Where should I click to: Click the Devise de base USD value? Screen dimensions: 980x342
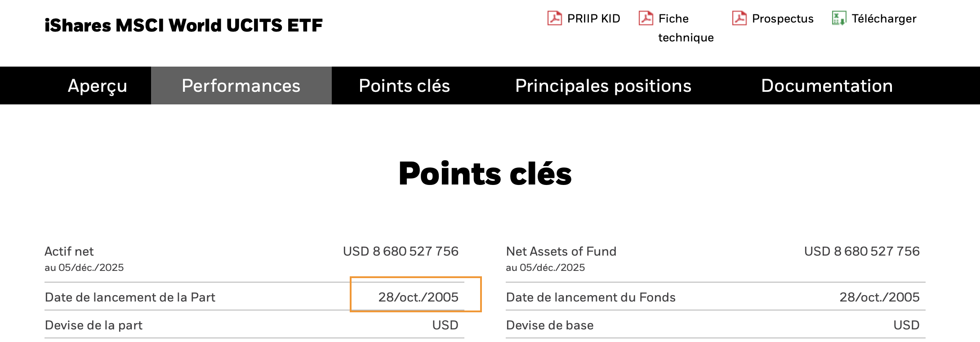[x=906, y=325]
